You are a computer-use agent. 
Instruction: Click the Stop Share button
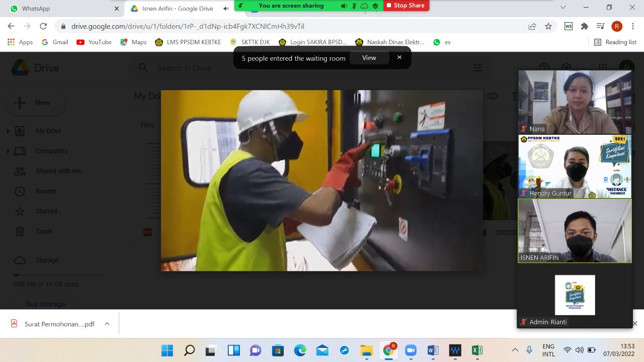click(x=406, y=6)
